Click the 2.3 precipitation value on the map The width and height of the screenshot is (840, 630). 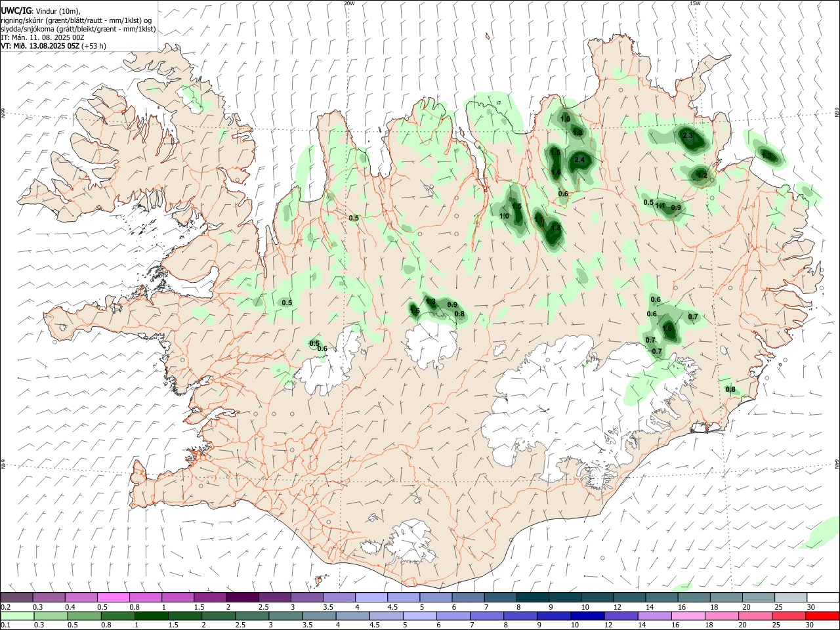point(688,135)
